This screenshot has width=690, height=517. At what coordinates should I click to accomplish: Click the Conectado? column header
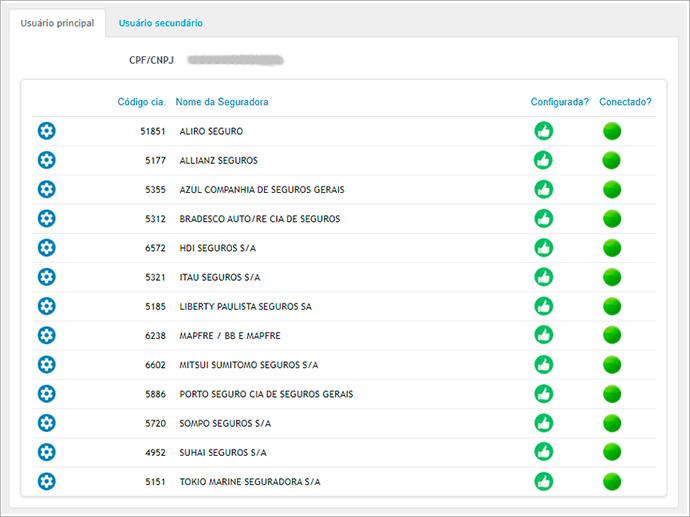tap(625, 102)
